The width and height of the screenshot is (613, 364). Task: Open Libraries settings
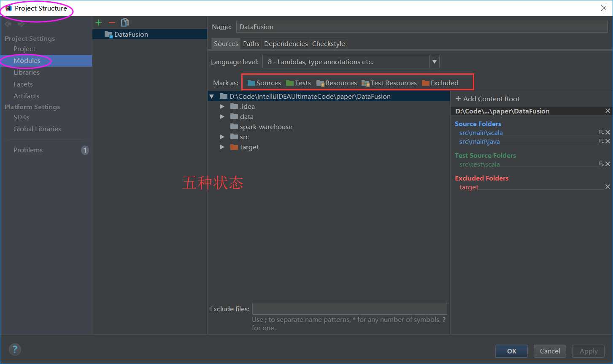tap(27, 72)
